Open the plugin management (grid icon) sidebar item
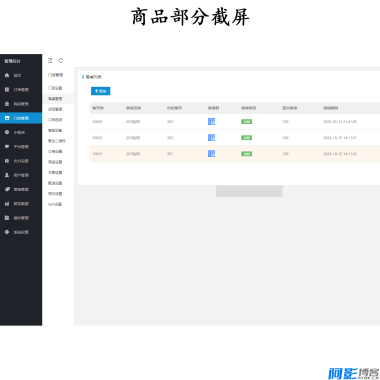The image size is (380, 380). coord(21,218)
